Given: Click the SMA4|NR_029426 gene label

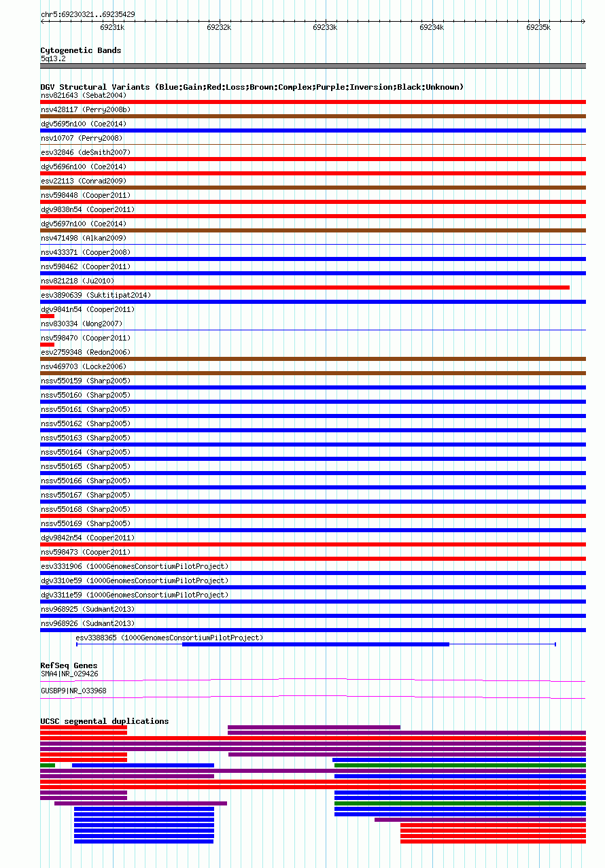Looking at the screenshot, I should click(x=69, y=674).
